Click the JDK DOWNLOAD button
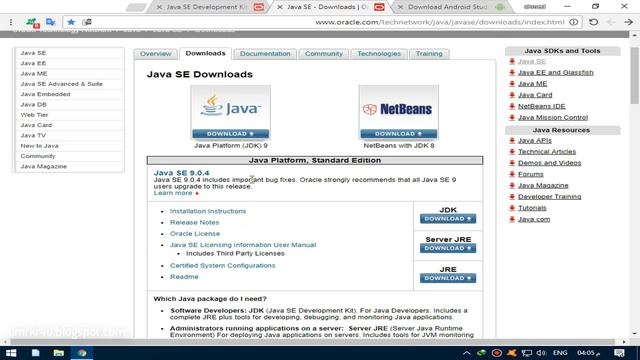The image size is (640, 360). pyautogui.click(x=448, y=219)
